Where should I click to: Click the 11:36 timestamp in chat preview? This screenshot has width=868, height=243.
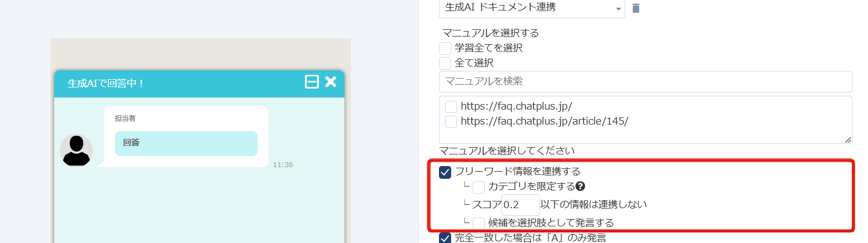pos(283,164)
